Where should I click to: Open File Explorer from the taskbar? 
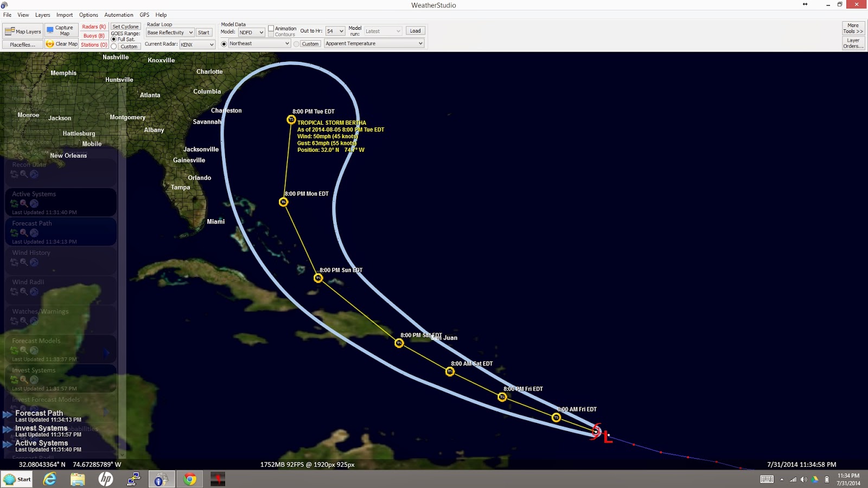tap(78, 479)
